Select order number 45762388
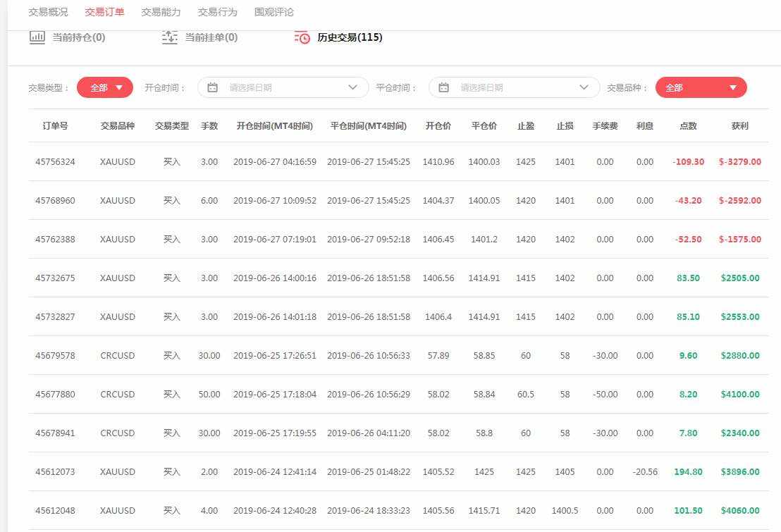 pyautogui.click(x=55, y=240)
